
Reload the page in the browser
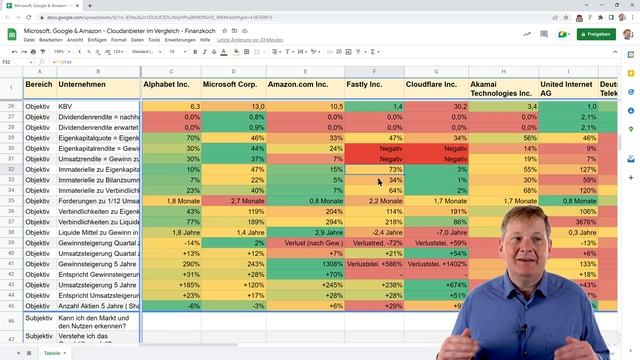pos(29,18)
